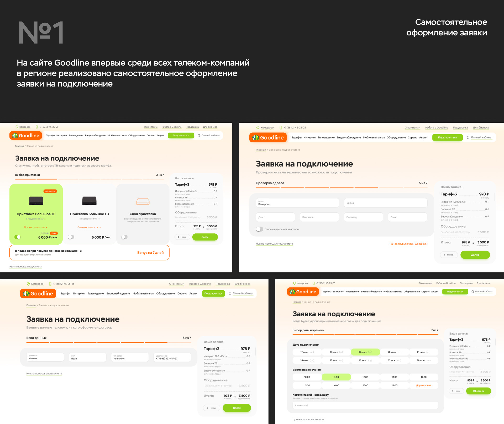
Task: Click the user icon by Личный кабинет on the Выбор даты page
Action: [x=472, y=292]
